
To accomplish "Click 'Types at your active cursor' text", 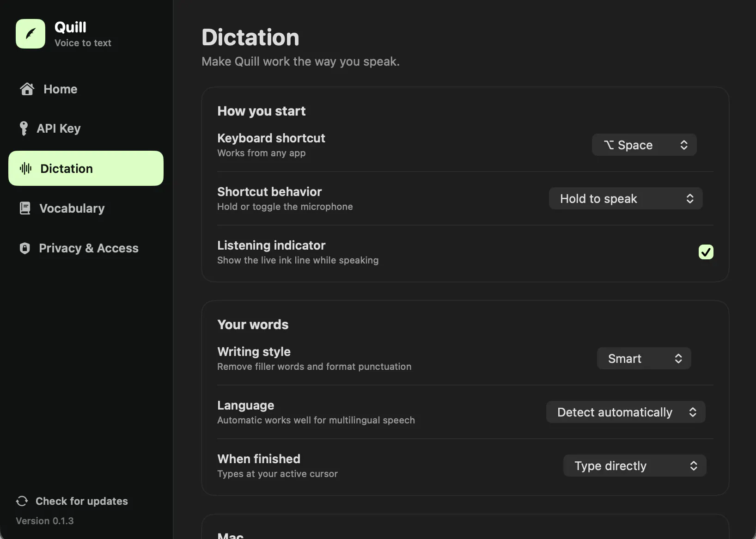I will pos(278,474).
